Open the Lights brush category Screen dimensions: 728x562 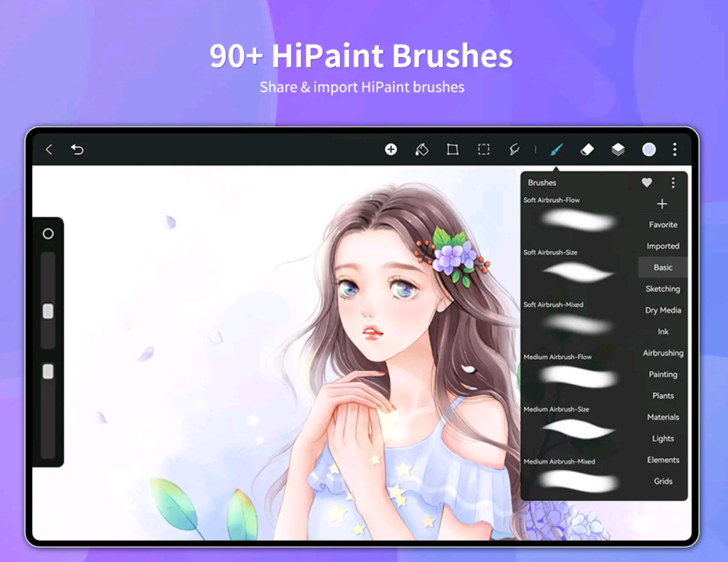(x=663, y=438)
